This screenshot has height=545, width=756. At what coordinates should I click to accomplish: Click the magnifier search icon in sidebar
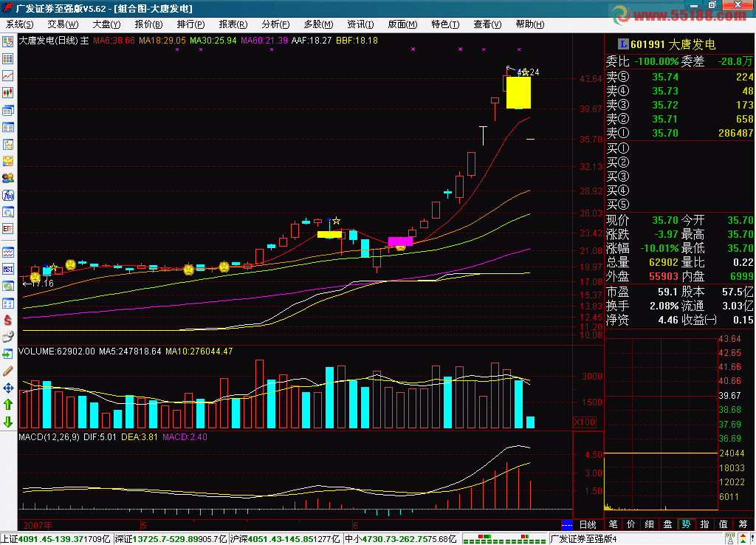[7, 212]
